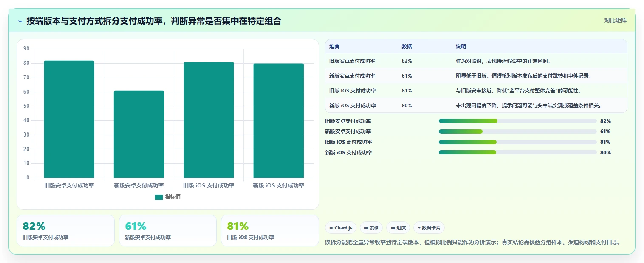Viewport: 644px width, 263px height.
Task: Click the teal legend swatch for 指标值
Action: click(x=159, y=197)
